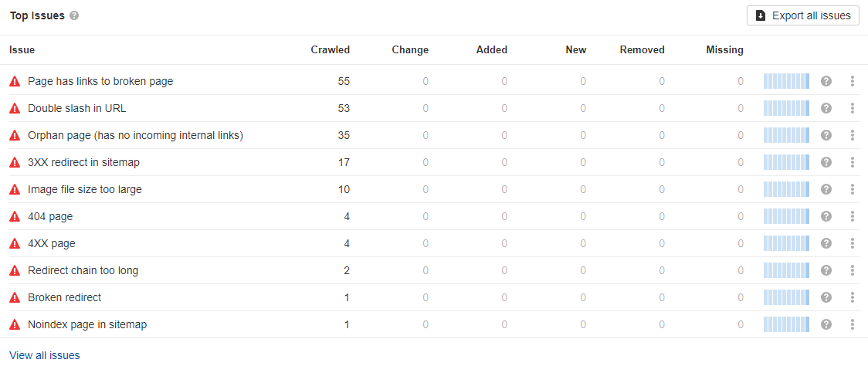
Task: Click help icon for Redirect chain too long
Action: 826,270
